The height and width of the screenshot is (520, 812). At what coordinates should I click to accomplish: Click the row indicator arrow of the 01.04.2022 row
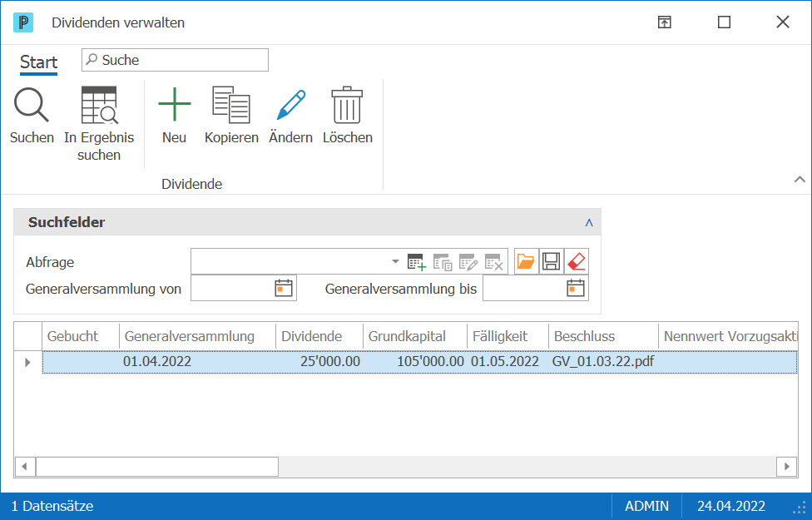tap(28, 362)
